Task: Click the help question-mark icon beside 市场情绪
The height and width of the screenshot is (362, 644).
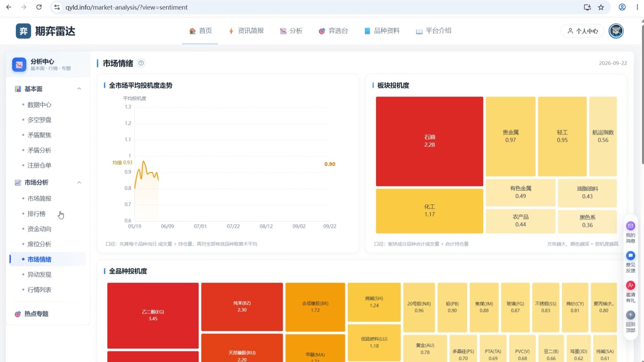Action: tap(141, 63)
